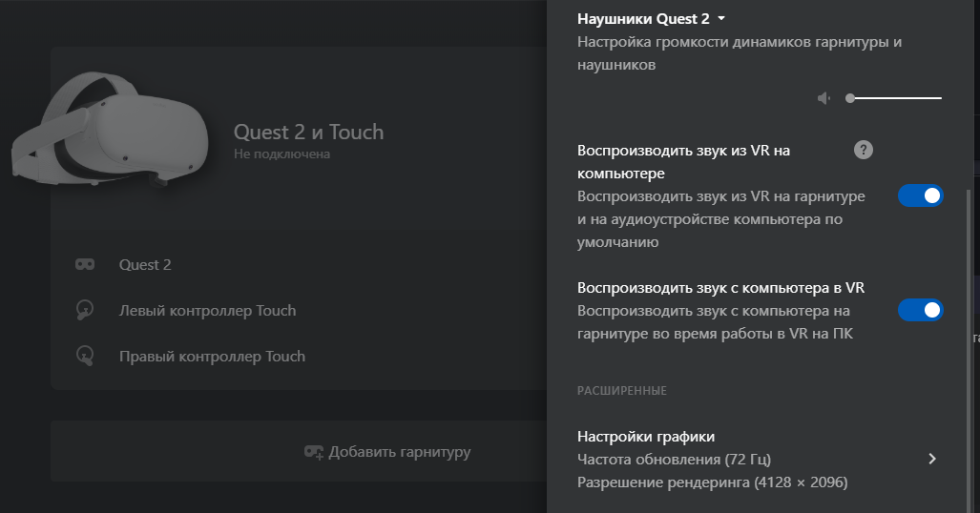Click the 'РАСШИРЕННЫЕ' section header
Viewport: 980px width, 513px height.
click(622, 391)
